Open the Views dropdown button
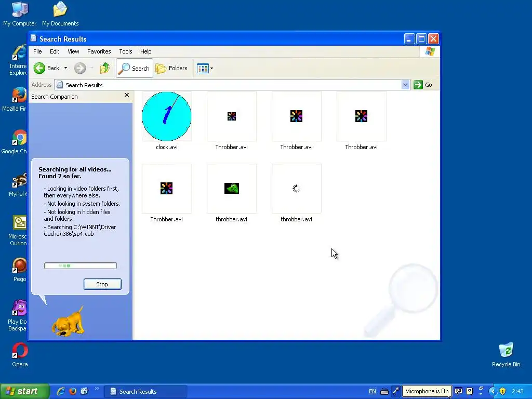 point(205,68)
